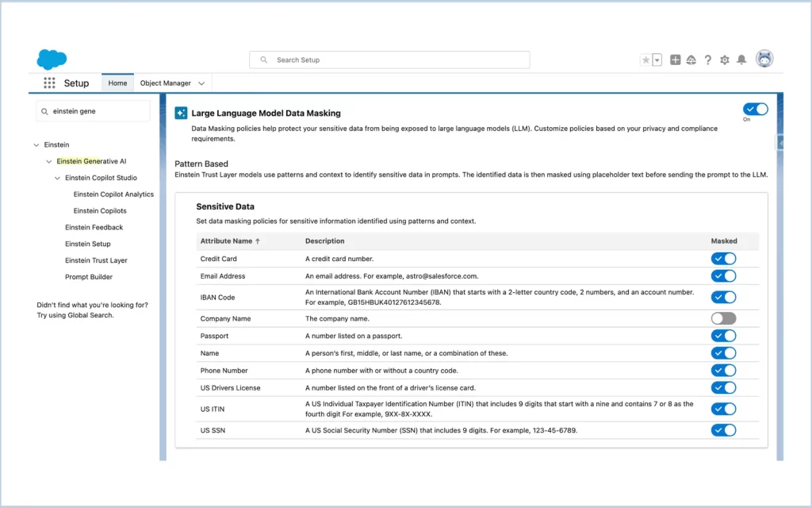Select the 'Credit Card' attribute cell
812x508 pixels.
219,259
